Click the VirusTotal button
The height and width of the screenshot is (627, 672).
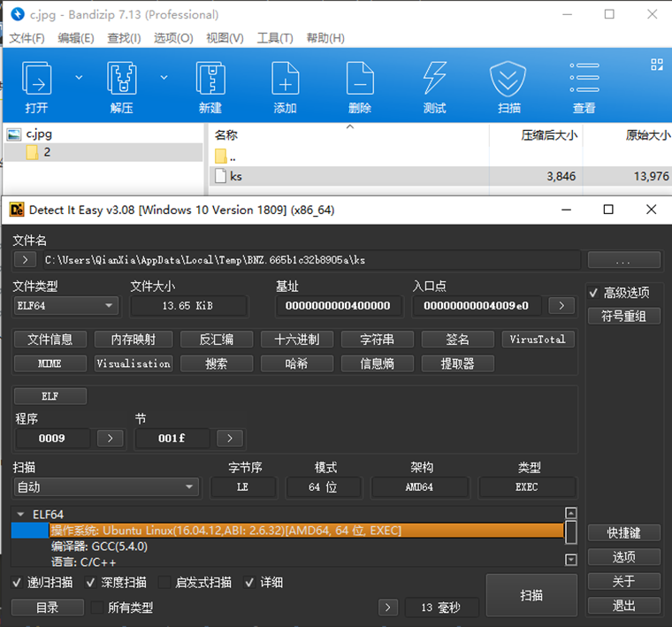click(537, 340)
